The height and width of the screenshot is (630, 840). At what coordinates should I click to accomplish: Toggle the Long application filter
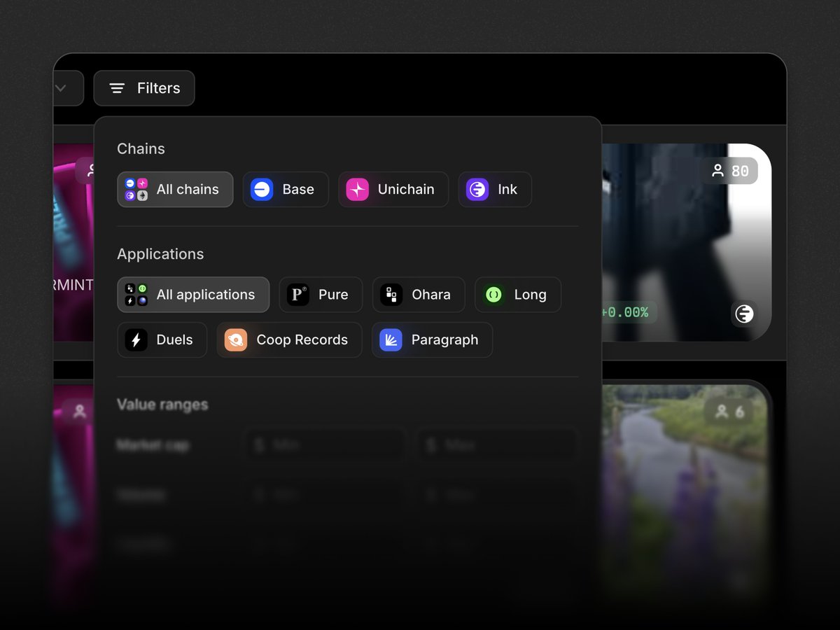(x=518, y=295)
